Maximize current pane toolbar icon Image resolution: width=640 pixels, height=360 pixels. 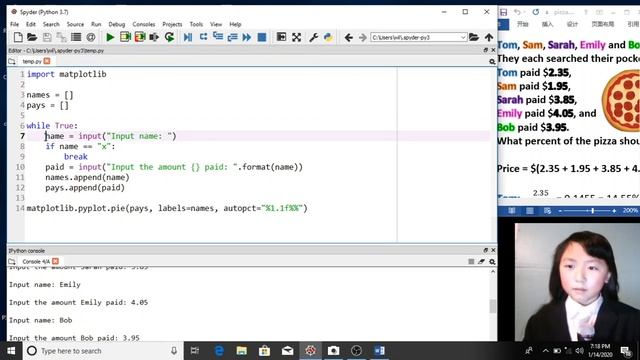click(281, 37)
